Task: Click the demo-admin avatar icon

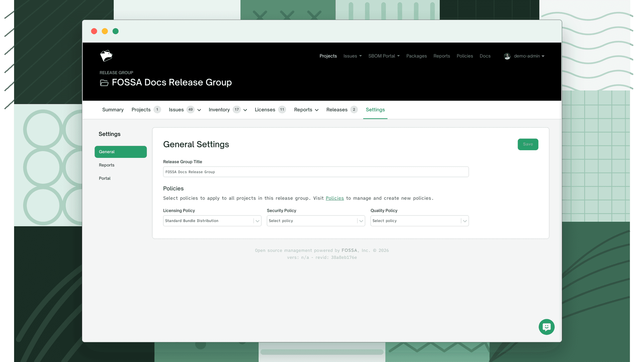Action: [x=507, y=56]
